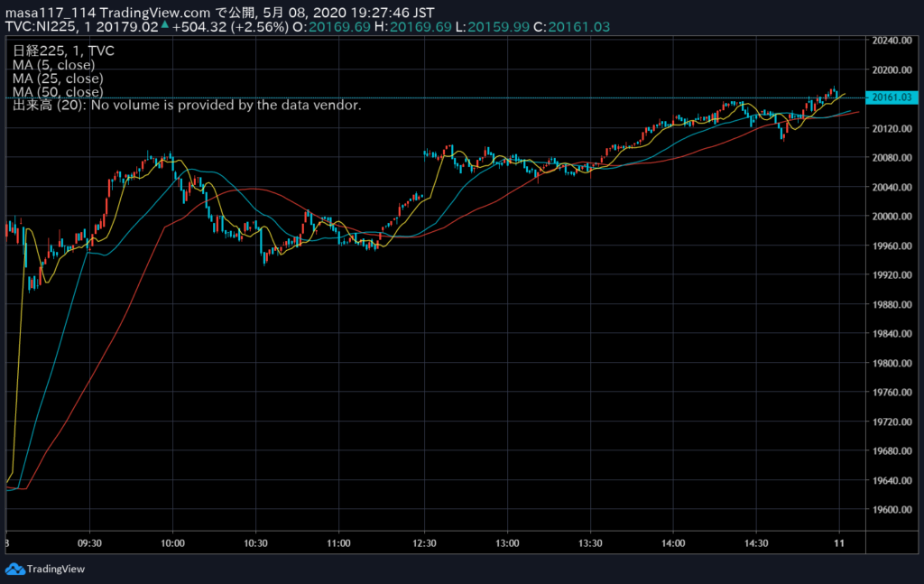Screen dimensions: 924x584
Task: Click the 12:30 time axis label
Action: [424, 543]
